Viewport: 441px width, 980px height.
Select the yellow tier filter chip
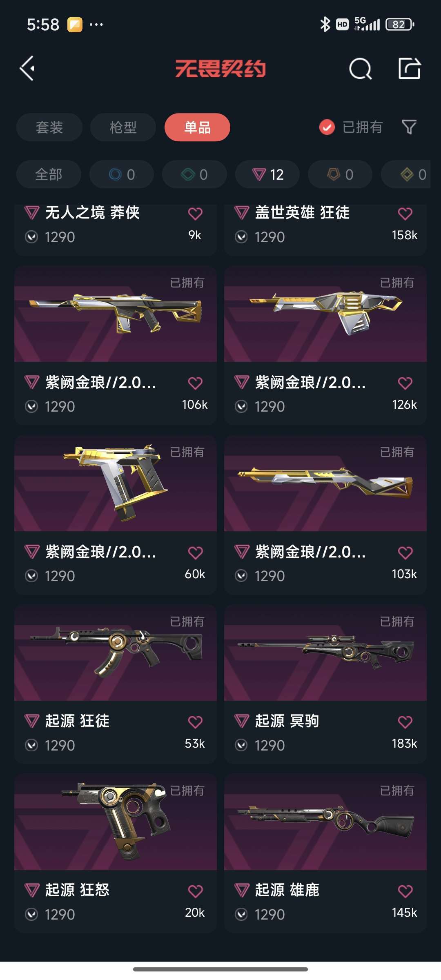[406, 174]
